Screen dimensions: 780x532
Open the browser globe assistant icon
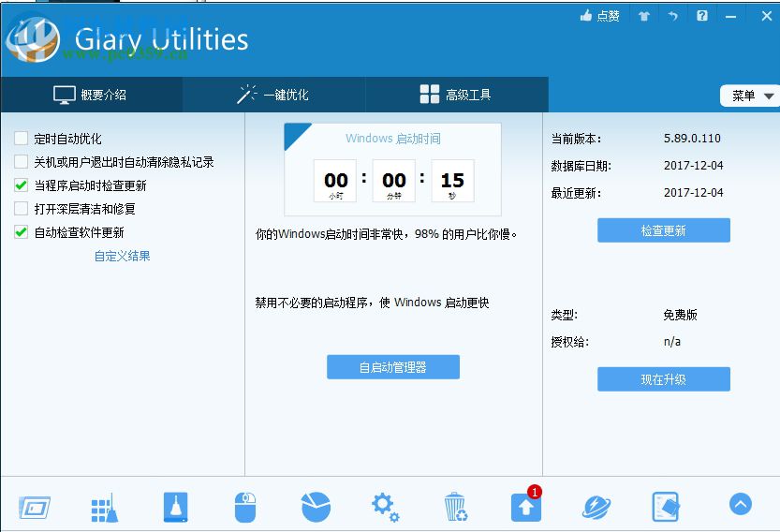596,507
